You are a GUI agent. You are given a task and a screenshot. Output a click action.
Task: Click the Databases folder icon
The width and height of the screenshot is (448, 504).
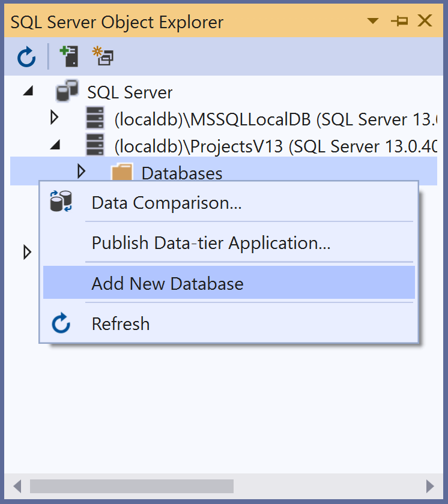122,172
